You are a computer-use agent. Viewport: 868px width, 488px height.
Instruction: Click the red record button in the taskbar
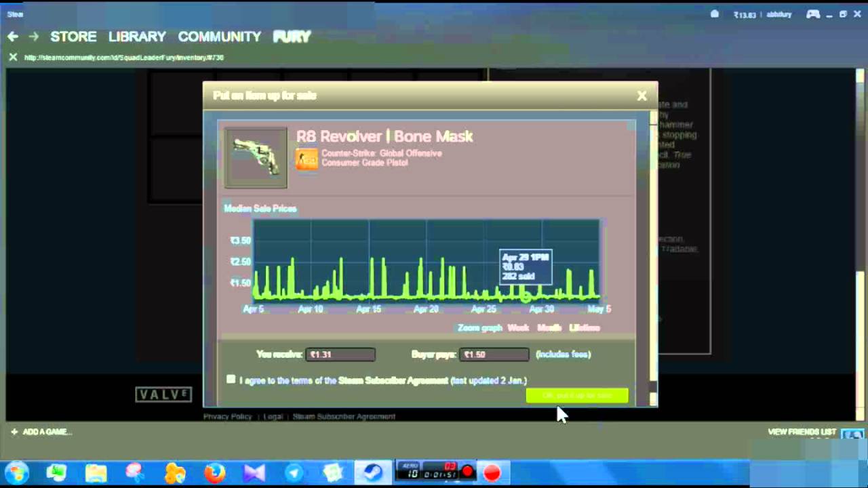492,472
